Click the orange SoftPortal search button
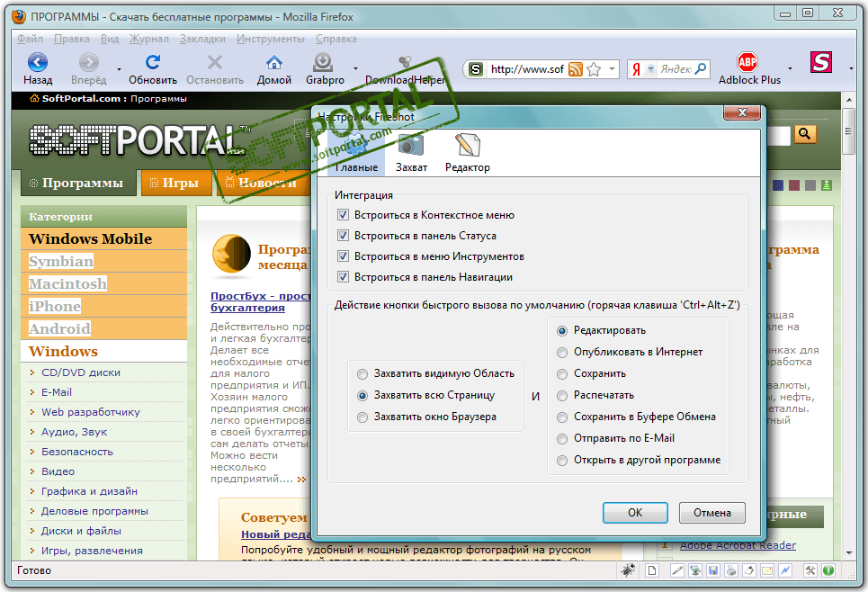The height and width of the screenshot is (592, 868). 805,134
